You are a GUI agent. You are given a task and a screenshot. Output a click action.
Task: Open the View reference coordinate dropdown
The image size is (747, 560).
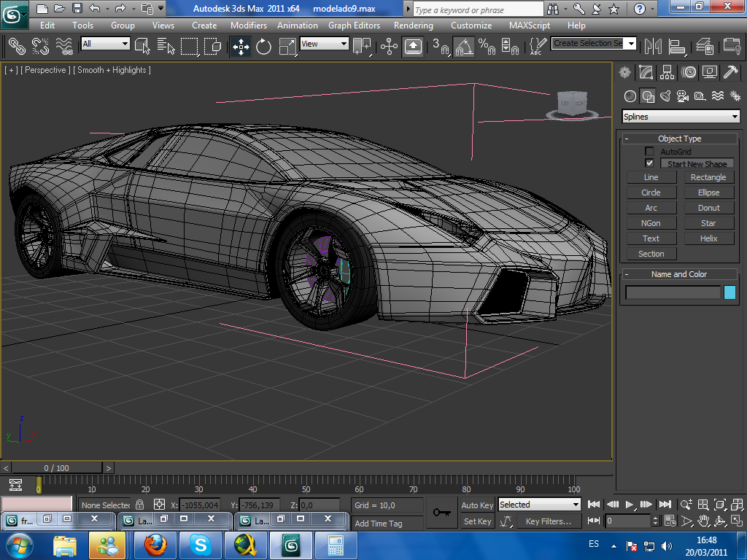click(x=325, y=44)
